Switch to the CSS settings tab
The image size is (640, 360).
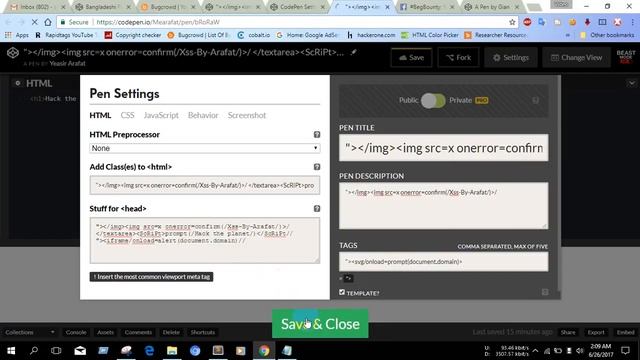[x=127, y=116]
